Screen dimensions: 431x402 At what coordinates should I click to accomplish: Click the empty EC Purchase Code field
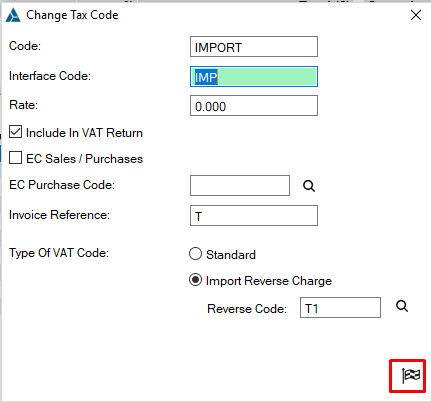tap(240, 185)
